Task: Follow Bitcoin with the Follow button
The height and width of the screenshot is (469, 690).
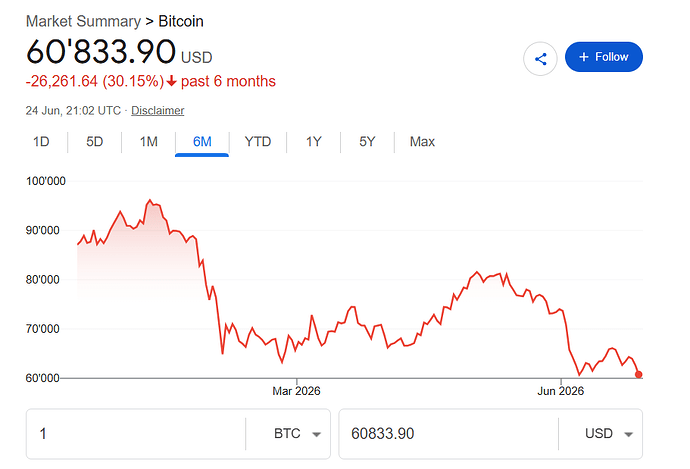Action: coord(604,57)
